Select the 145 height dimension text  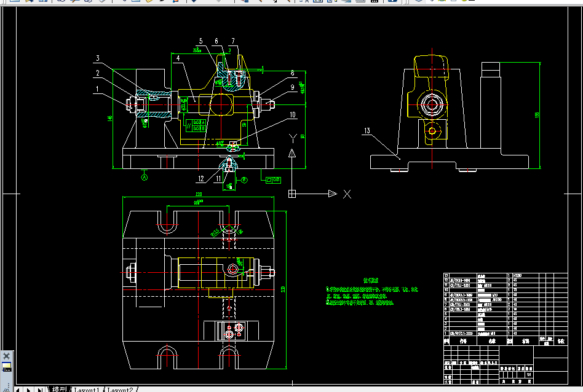[109, 118]
